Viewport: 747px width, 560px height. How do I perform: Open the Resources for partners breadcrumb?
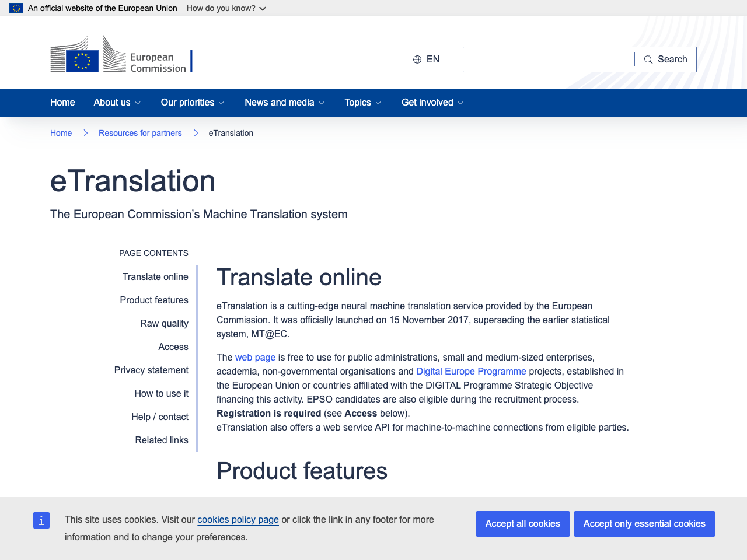[140, 133]
